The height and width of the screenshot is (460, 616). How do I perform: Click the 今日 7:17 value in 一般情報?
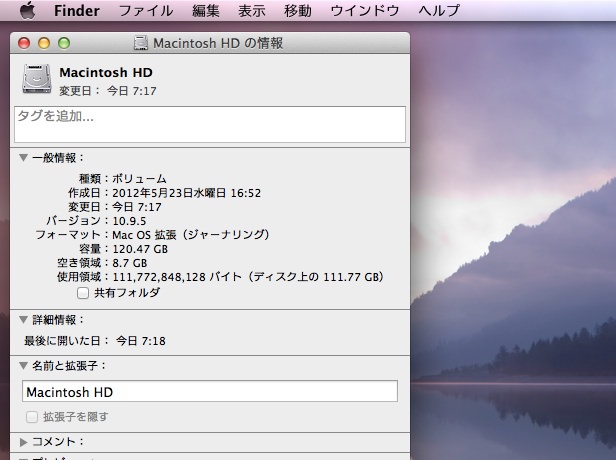(137, 207)
